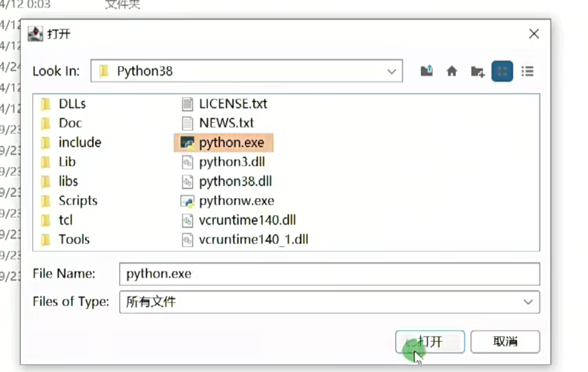Select the include folder

pos(70,143)
